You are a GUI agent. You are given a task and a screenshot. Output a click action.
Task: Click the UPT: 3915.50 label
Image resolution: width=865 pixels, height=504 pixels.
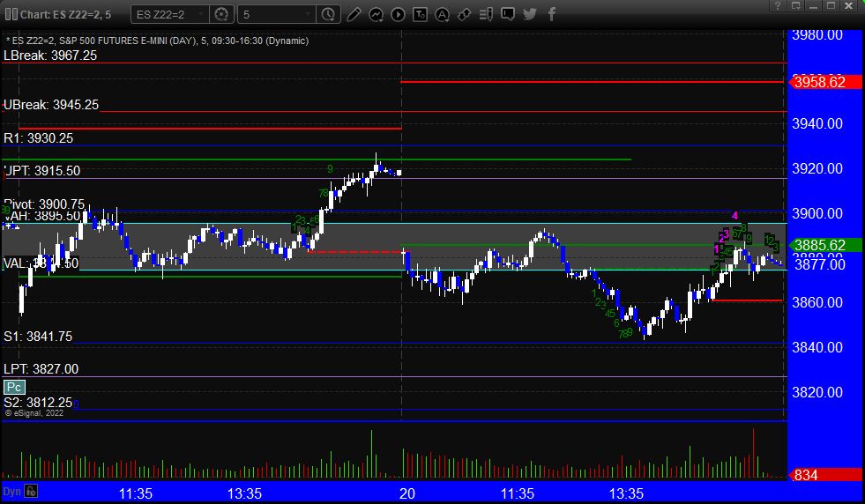[42, 171]
